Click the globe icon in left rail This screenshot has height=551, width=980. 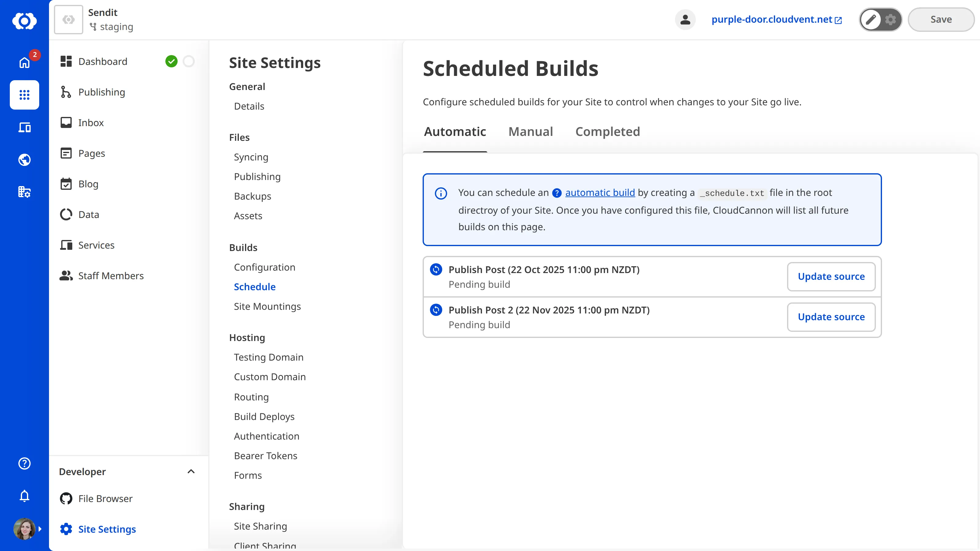(x=24, y=160)
